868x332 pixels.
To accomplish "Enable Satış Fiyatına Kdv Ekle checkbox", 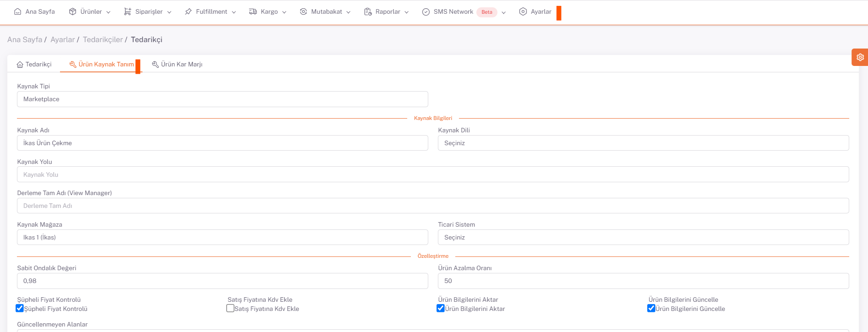I will click(x=230, y=308).
